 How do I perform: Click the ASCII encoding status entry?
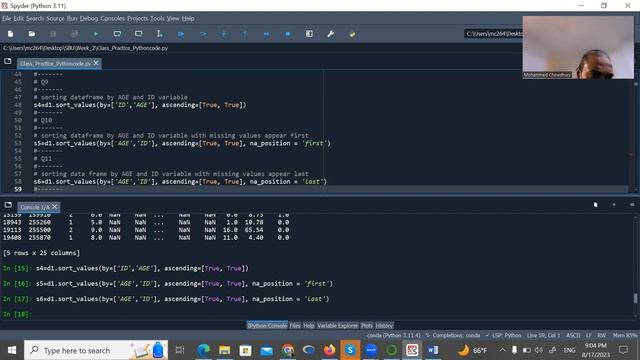573,335
